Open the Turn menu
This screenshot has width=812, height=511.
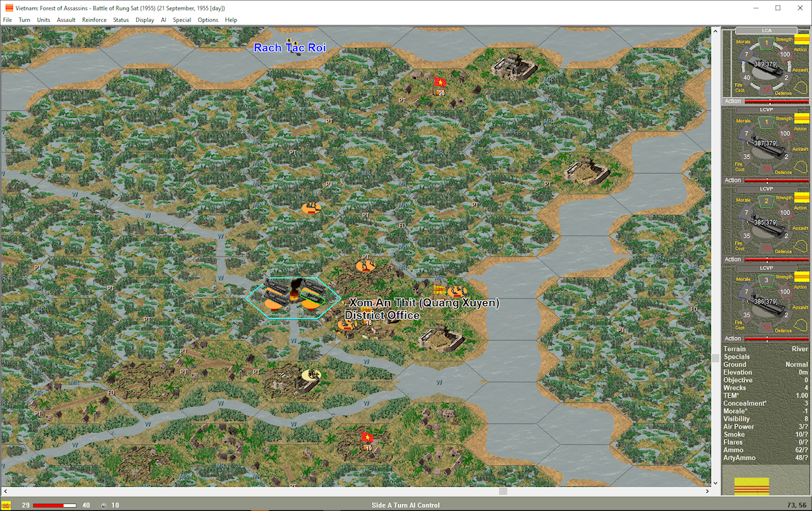tap(25, 20)
